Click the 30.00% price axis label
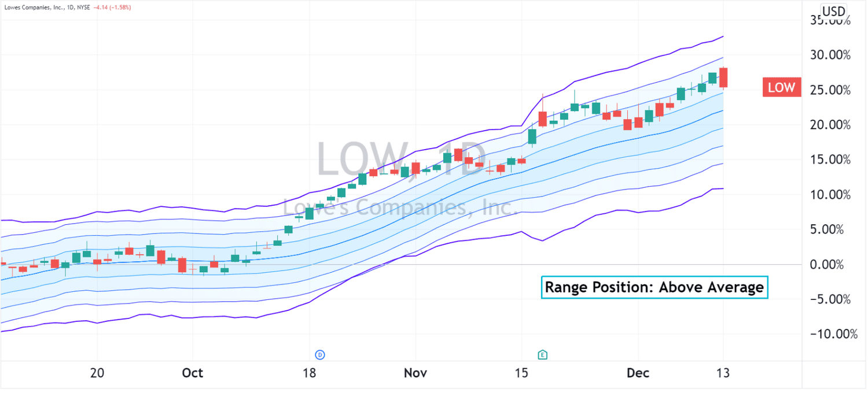The height and width of the screenshot is (393, 868). pos(830,55)
